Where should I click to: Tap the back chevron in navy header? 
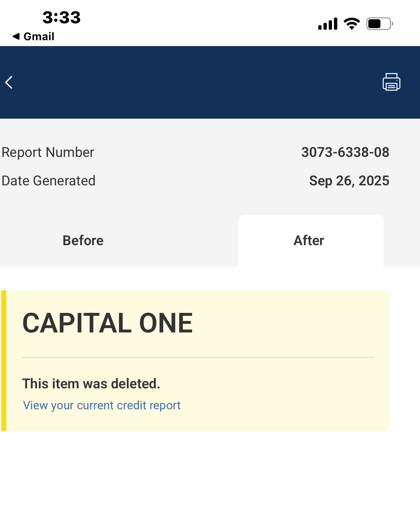point(9,82)
